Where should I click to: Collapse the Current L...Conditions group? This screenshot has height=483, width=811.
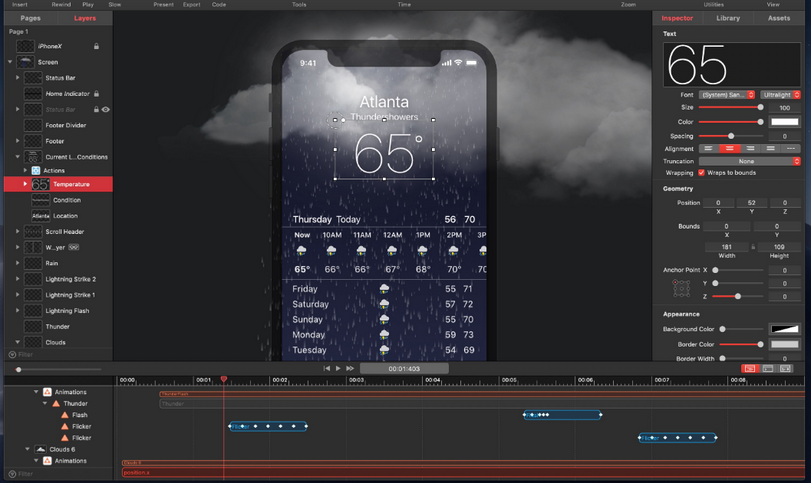point(18,157)
